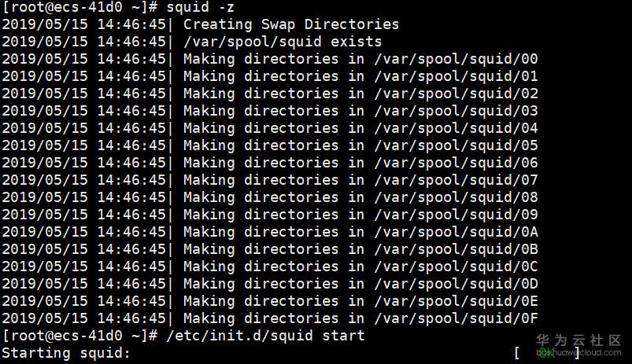Click the path /var/spool/squid/04
The height and width of the screenshot is (364, 632).
pyautogui.click(x=456, y=128)
